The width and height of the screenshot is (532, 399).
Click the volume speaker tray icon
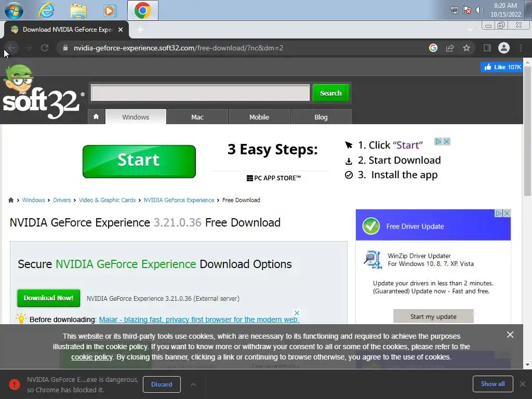pyautogui.click(x=480, y=10)
